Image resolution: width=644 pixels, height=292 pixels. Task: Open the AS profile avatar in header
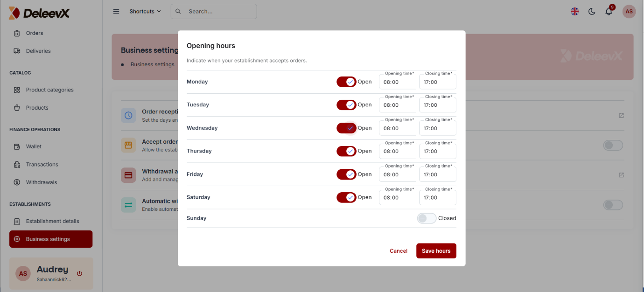tap(629, 11)
